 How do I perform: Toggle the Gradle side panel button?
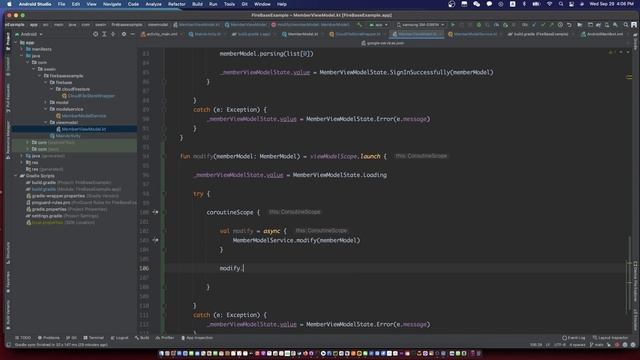pos(635,43)
